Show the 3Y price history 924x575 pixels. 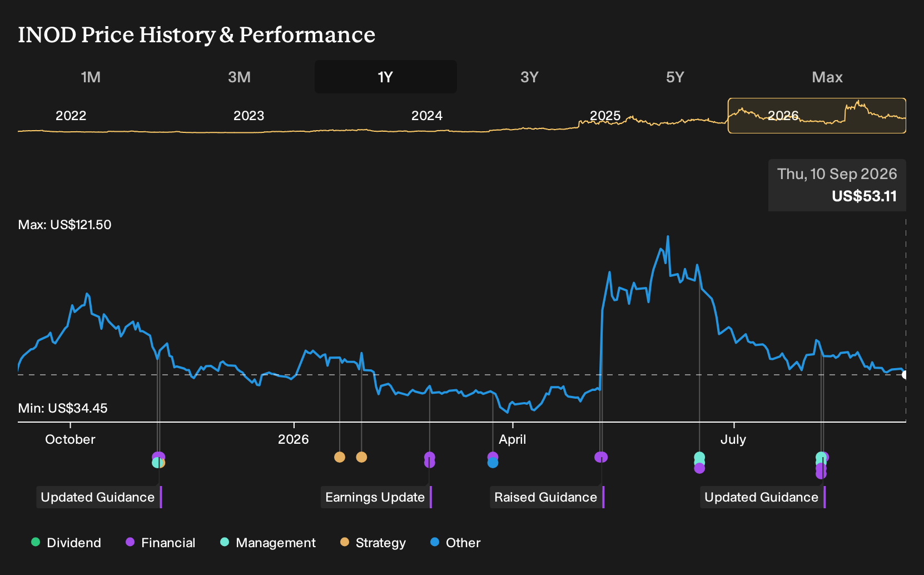pyautogui.click(x=529, y=77)
